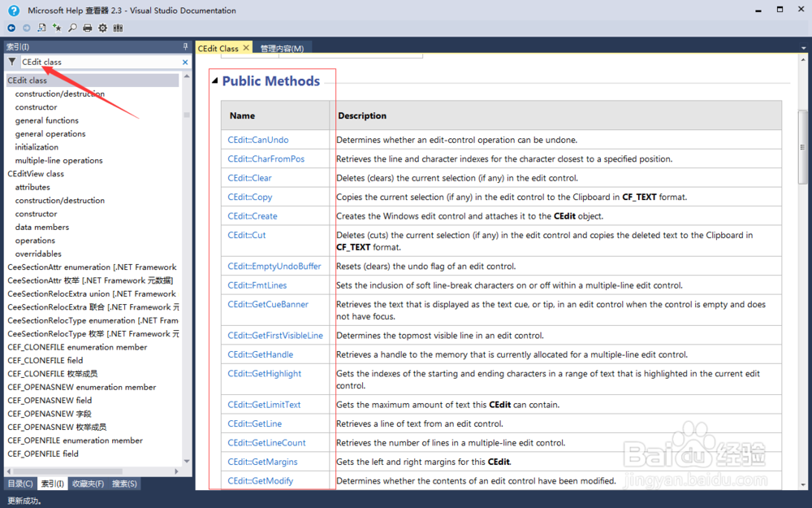Switch to 索引(I) index tab

(52, 484)
